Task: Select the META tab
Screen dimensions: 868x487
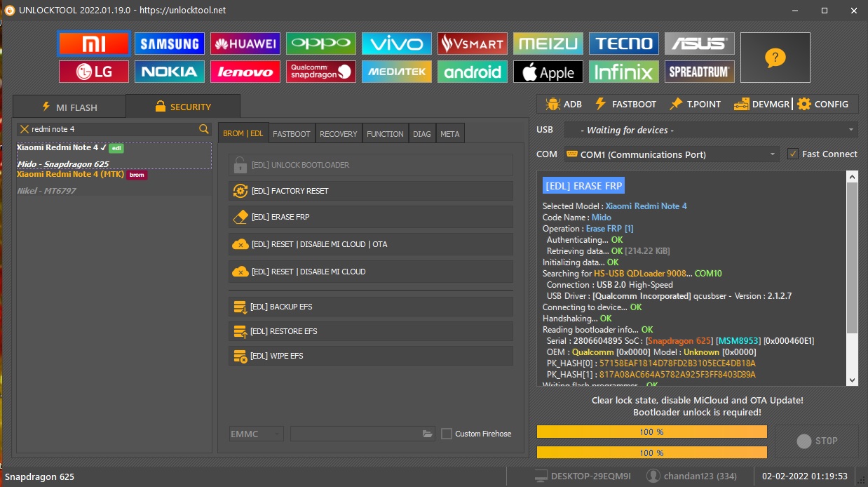Action: click(450, 133)
